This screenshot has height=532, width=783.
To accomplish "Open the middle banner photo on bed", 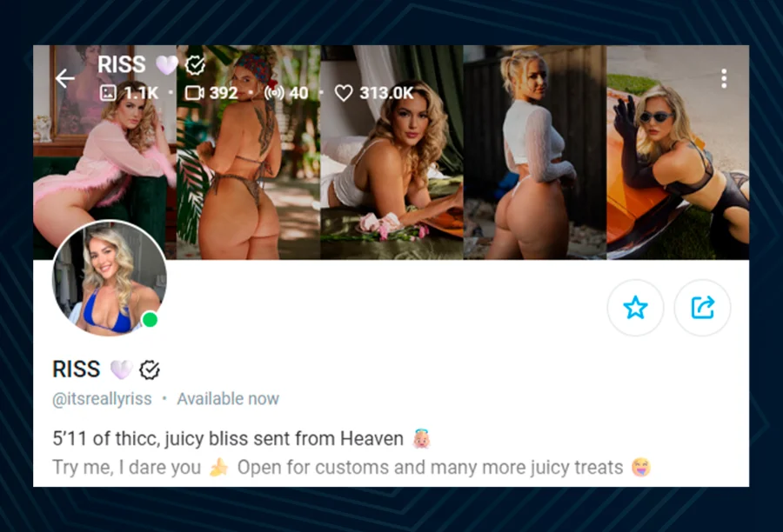I will click(x=391, y=152).
